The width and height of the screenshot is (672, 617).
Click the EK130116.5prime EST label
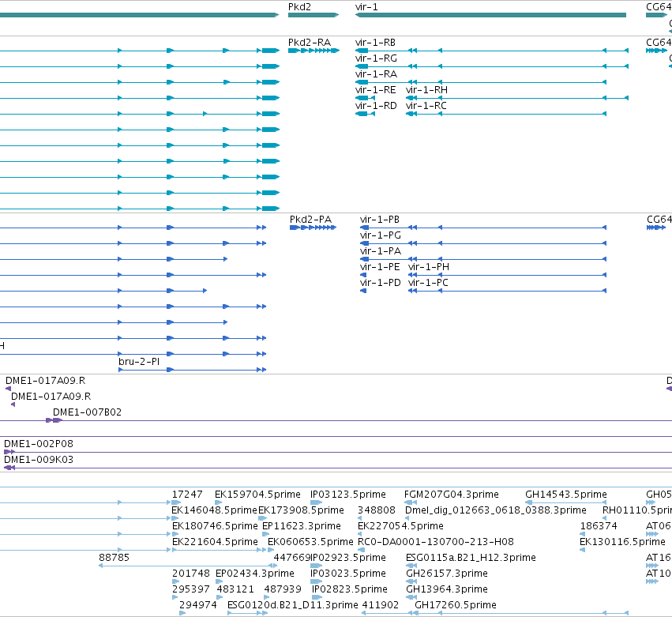pos(622,542)
